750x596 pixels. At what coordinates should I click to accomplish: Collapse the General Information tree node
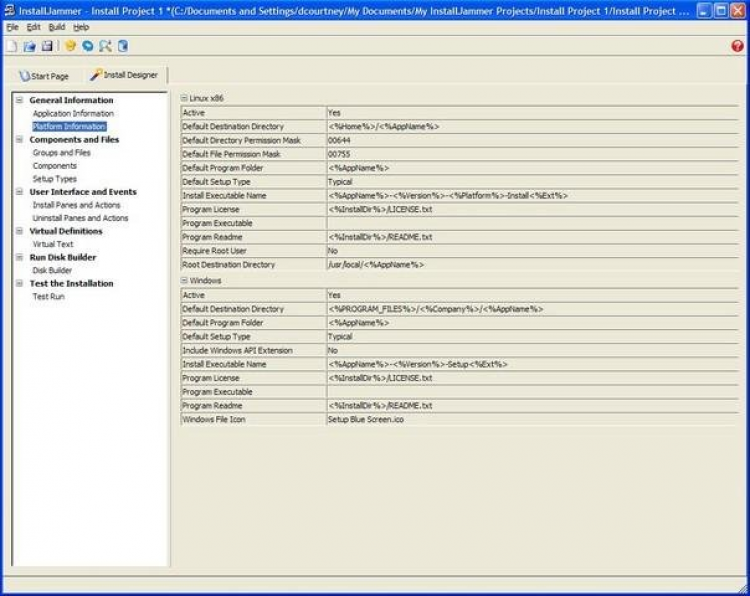(19, 100)
